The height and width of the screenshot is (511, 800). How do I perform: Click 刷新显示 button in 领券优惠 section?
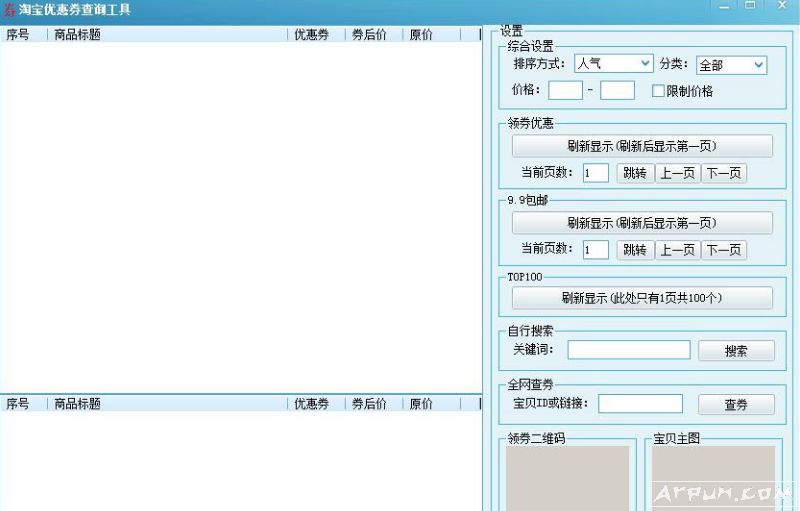tap(642, 146)
